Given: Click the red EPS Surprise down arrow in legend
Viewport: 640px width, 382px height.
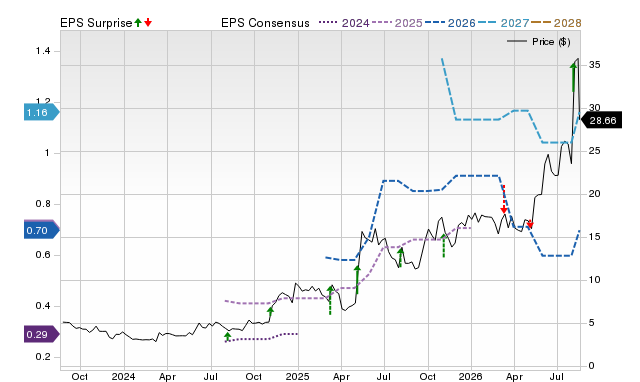Looking at the screenshot, I should [148, 23].
